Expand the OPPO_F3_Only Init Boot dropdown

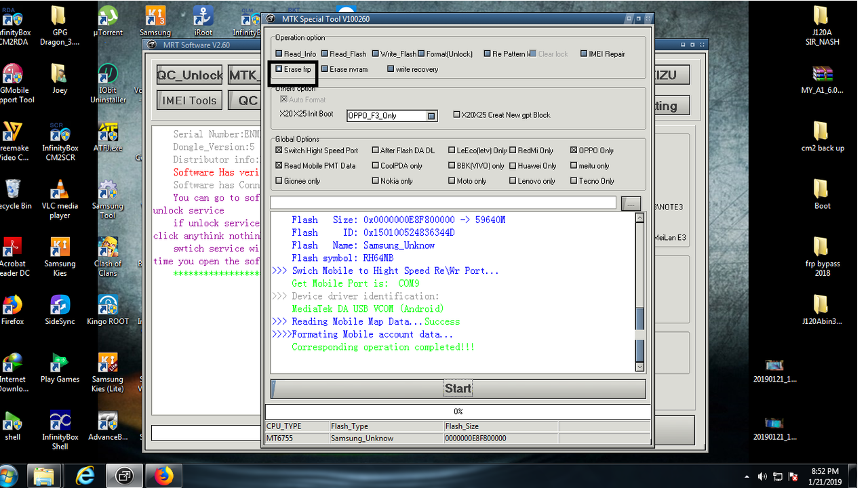[431, 116]
